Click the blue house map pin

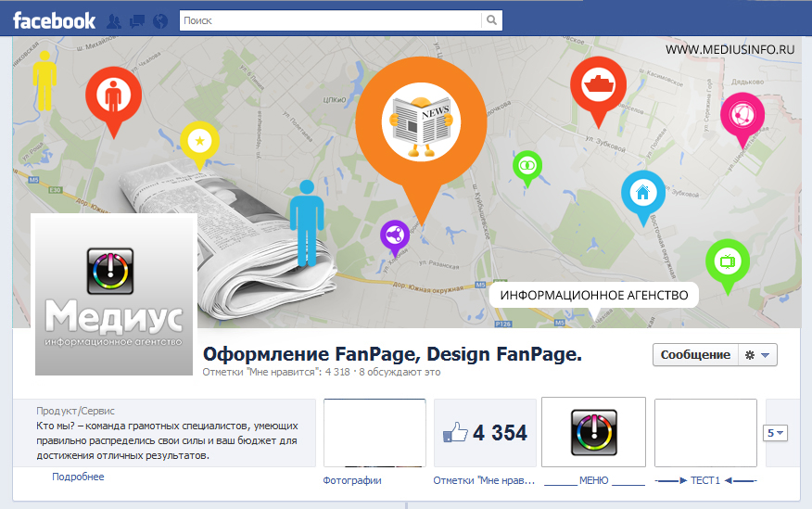click(643, 197)
